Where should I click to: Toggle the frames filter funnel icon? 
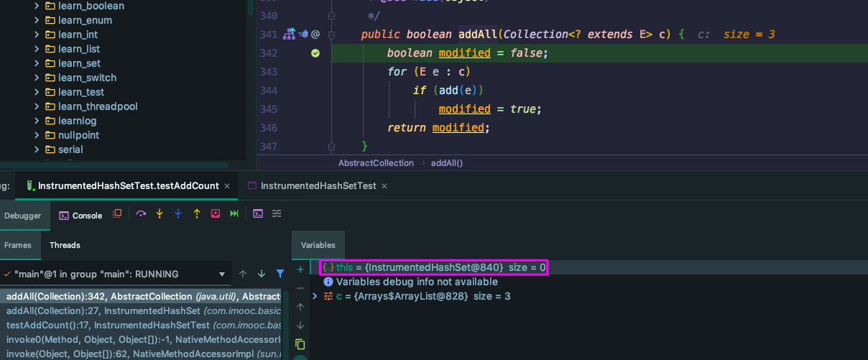[x=280, y=274]
